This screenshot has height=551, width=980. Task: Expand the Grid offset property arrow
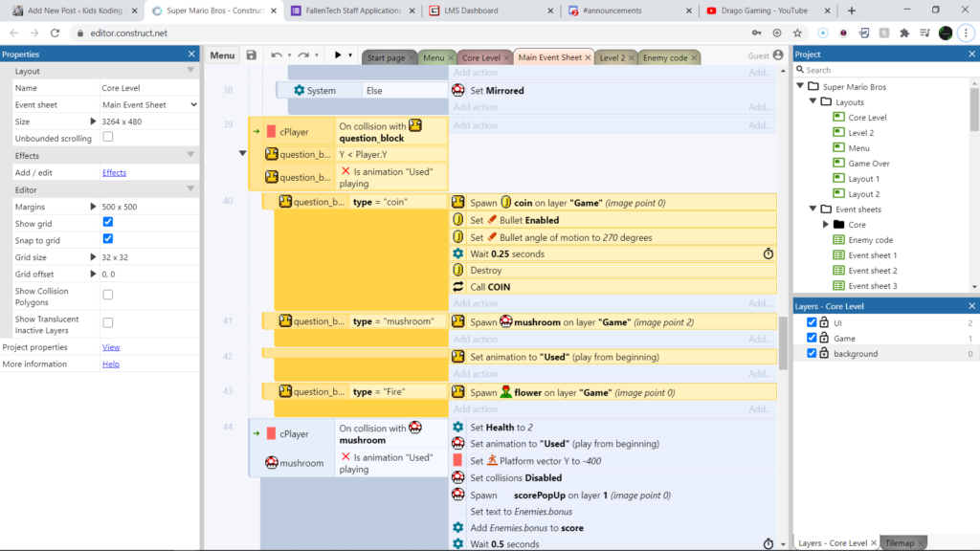[x=93, y=274]
